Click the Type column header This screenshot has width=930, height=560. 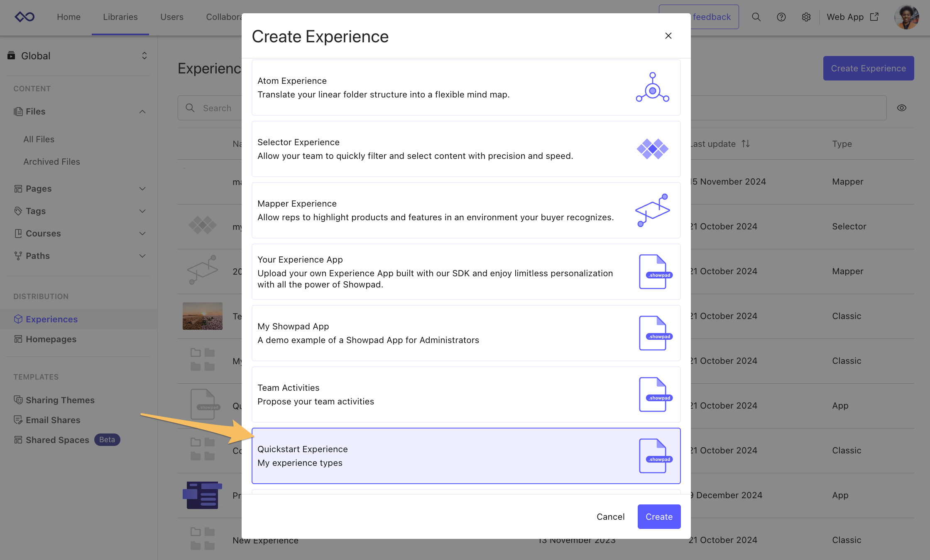pos(842,144)
